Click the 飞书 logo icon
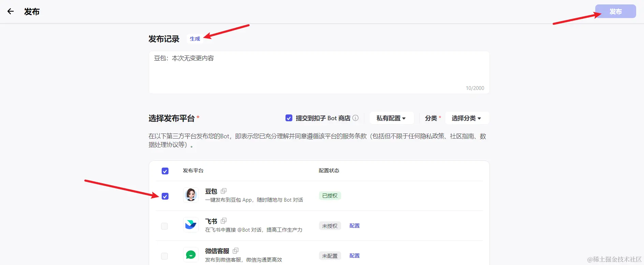The width and height of the screenshot is (644, 265). (x=191, y=225)
